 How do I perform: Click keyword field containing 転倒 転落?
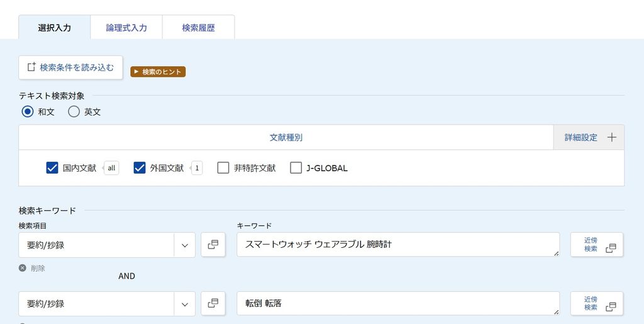point(398,303)
